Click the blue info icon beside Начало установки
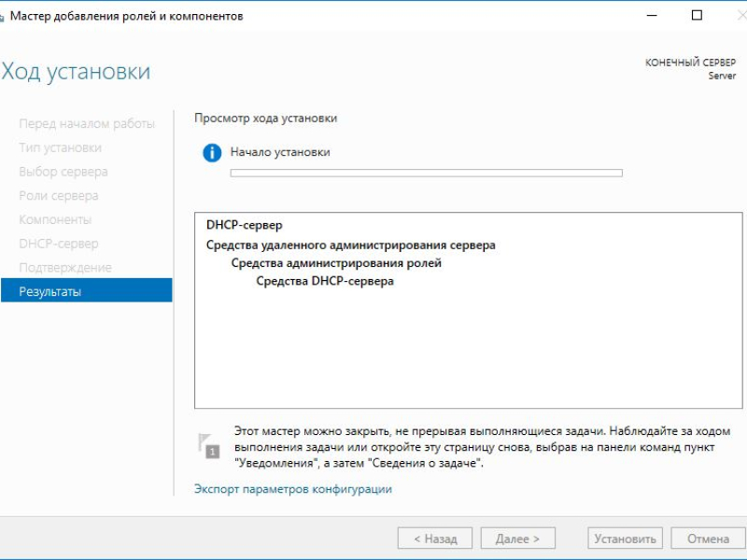This screenshot has width=747, height=560. pos(212,153)
